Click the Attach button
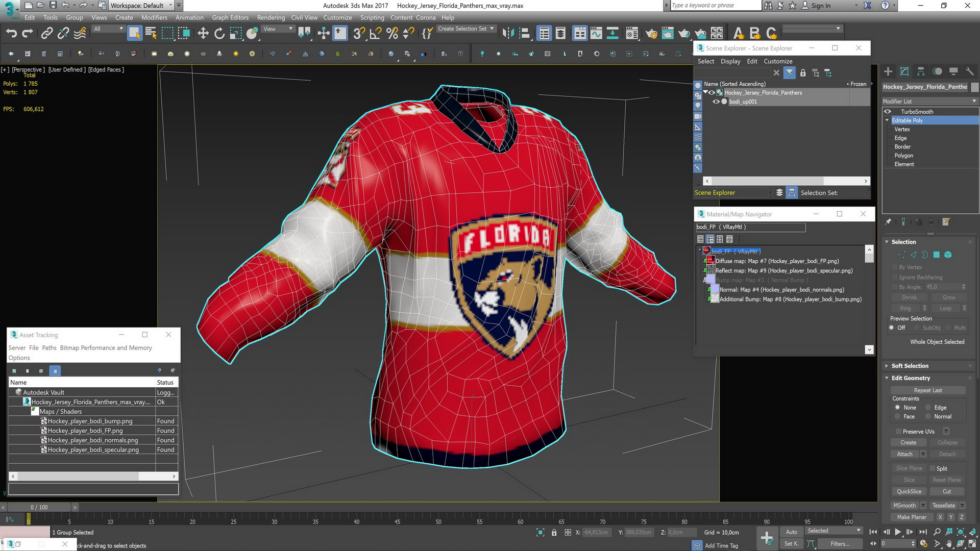This screenshot has height=551, width=980. coord(904,454)
